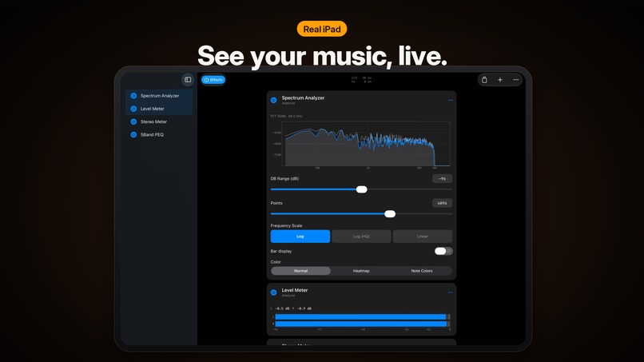Image resolution: width=644 pixels, height=362 pixels.
Task: Select Stereo Meter in sidebar list
Action: 159,121
